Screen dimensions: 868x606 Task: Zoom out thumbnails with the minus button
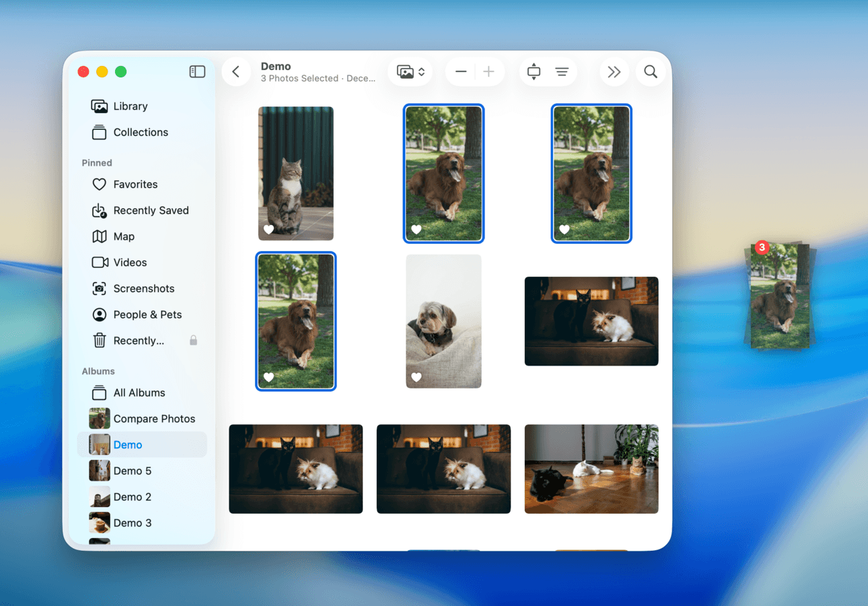point(461,71)
